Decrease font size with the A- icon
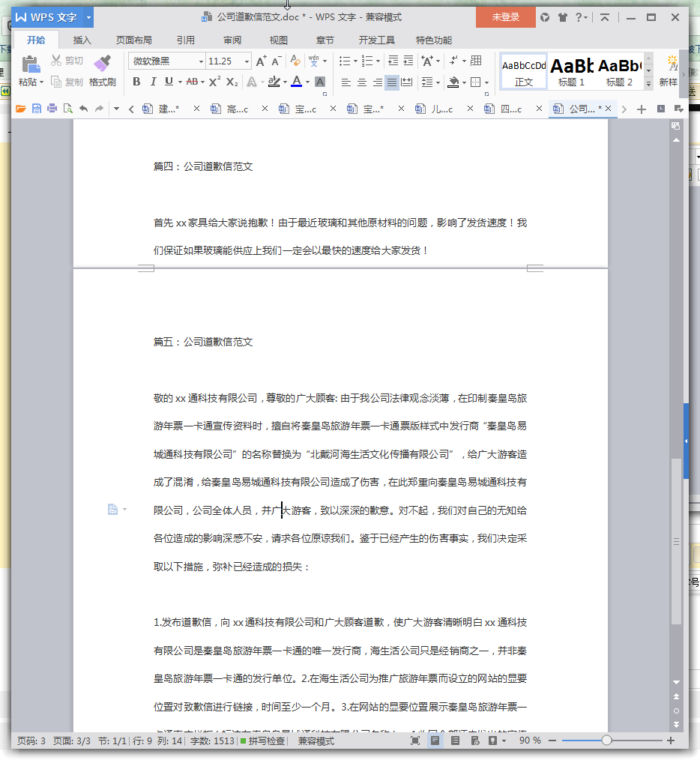Screen dimensions: 700x760 pos(277,61)
